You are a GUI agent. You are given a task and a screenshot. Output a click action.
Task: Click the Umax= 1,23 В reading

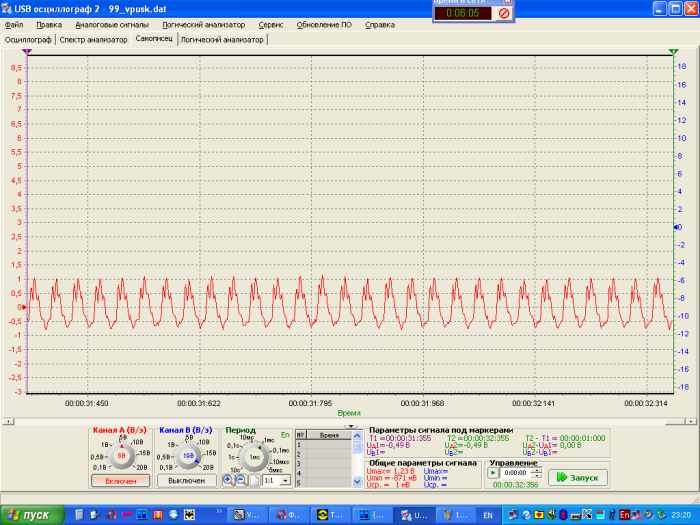pos(391,471)
